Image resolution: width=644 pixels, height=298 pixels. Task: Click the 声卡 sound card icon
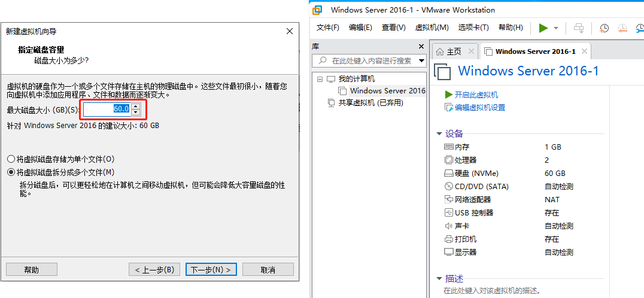click(x=448, y=226)
